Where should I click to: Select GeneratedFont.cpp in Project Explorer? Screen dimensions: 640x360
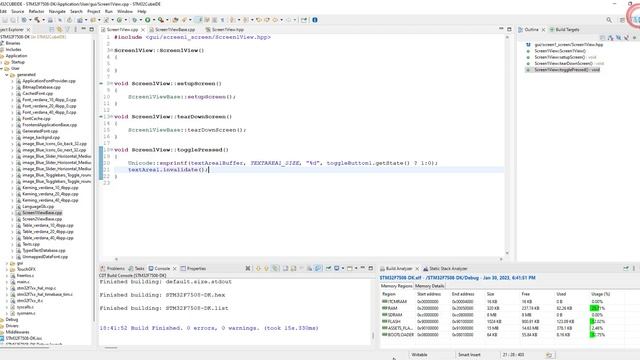pos(40,131)
